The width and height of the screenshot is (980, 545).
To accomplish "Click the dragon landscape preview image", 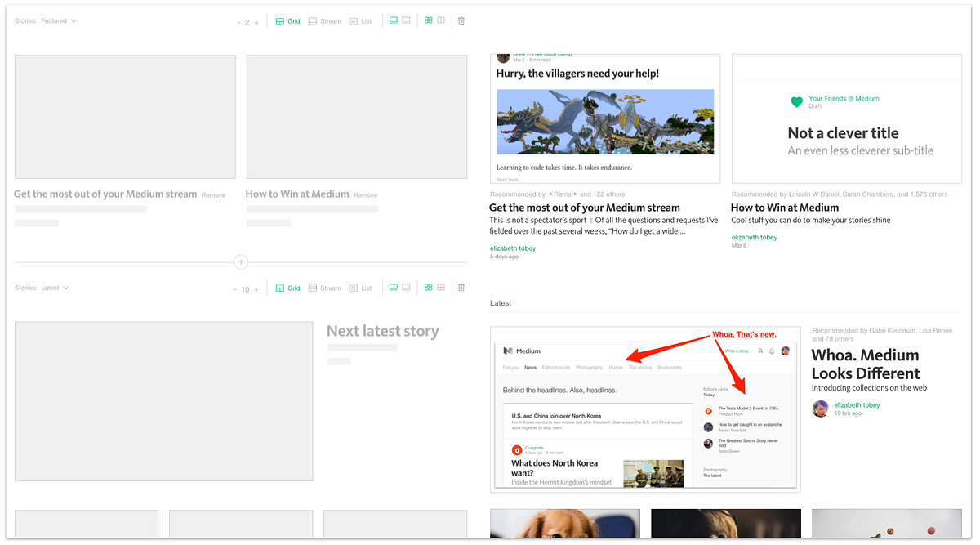I will (605, 122).
